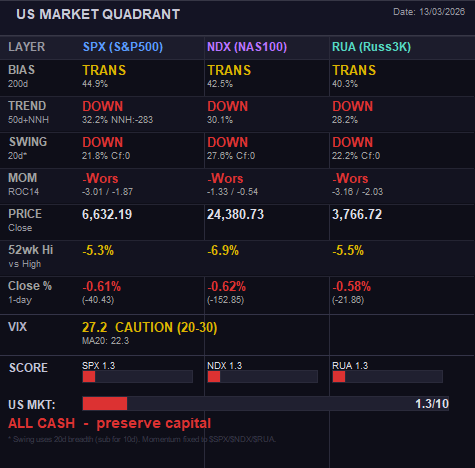Viewport: 475px width, 468px height.
Task: Click the 1.3/10 market score value
Action: coord(432,404)
